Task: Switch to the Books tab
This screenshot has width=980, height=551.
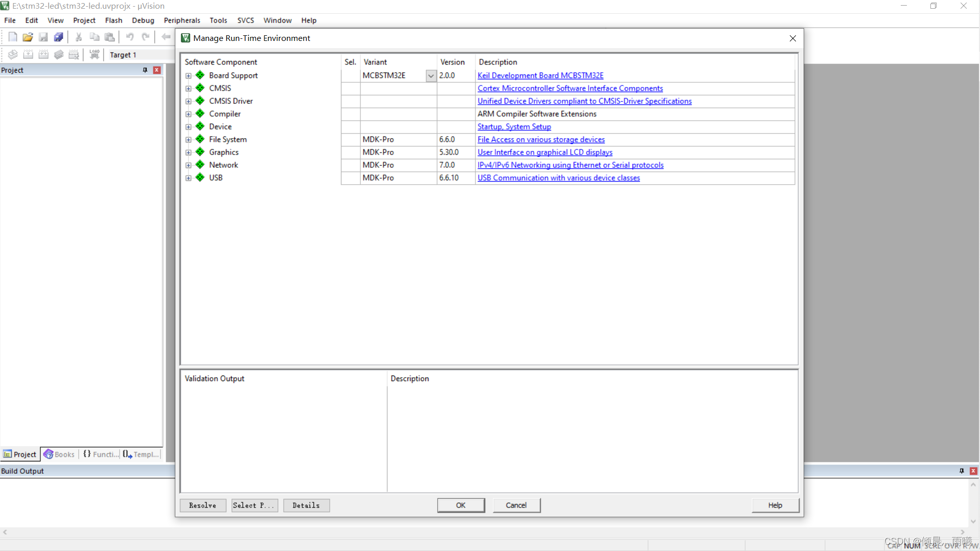Action: (59, 454)
